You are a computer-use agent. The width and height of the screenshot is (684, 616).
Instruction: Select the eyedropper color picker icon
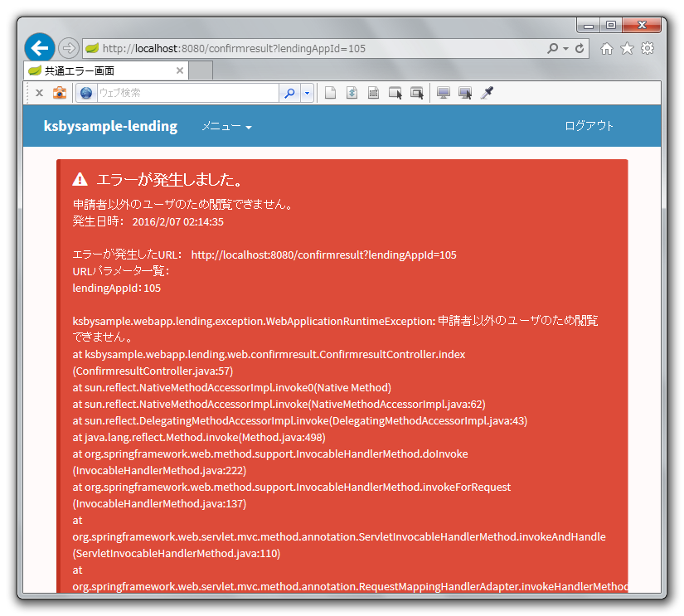[x=487, y=93]
